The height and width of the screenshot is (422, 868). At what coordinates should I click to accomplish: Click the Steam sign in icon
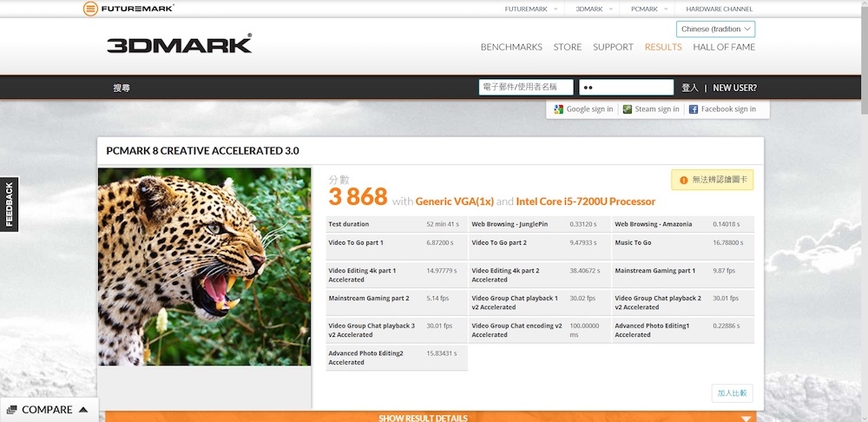click(628, 109)
